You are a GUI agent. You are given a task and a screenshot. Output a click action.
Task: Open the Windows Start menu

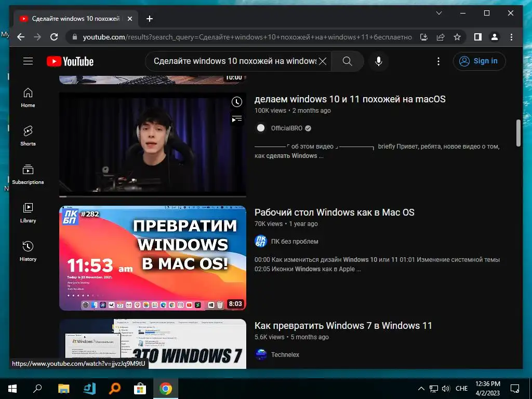tap(12, 389)
